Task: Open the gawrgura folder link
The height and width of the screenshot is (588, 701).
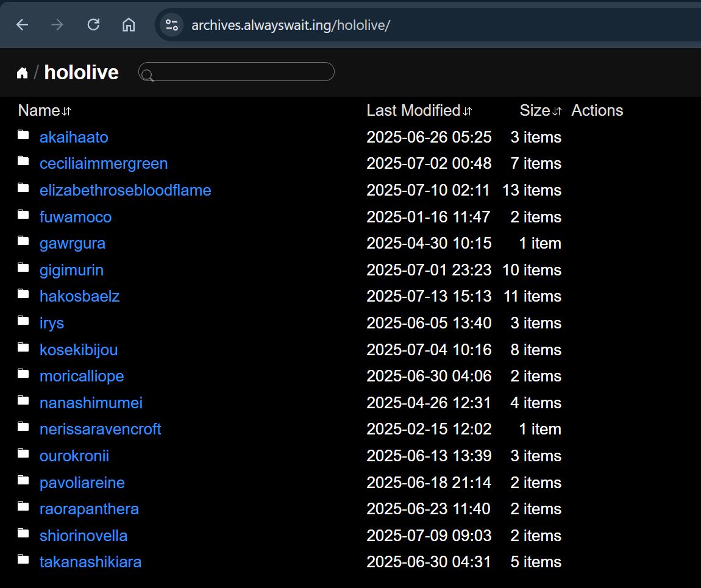Action: 73,244
